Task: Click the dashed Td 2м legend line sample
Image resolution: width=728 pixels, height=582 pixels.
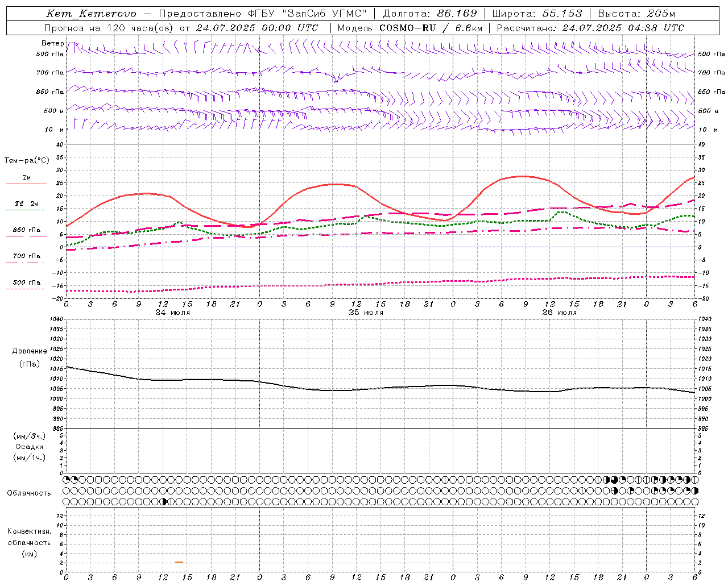Action: tap(25, 210)
